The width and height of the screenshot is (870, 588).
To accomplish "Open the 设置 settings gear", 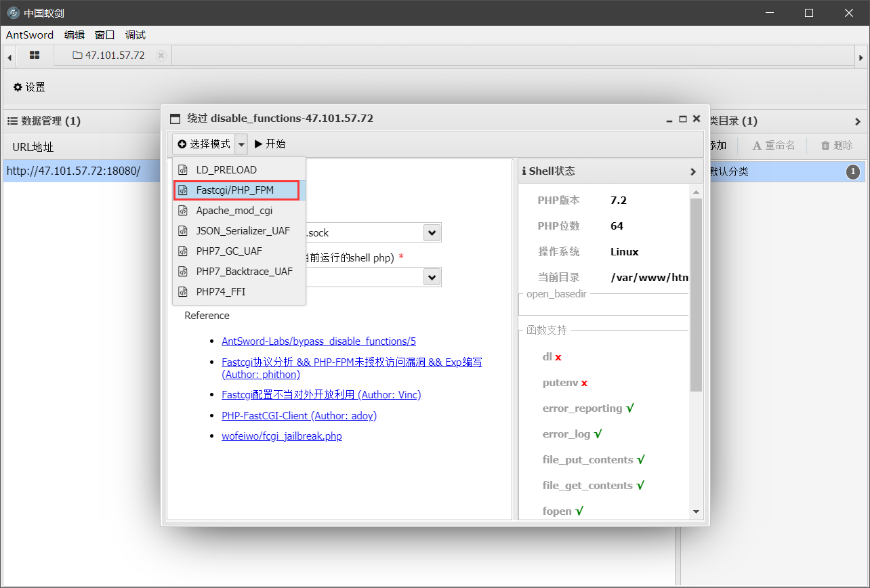I will pos(29,87).
